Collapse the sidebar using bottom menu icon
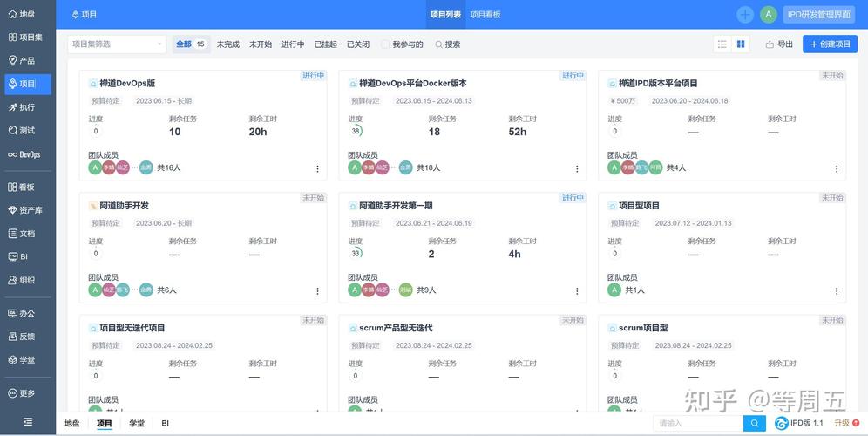Screen dimensions: 868x436 [27, 422]
